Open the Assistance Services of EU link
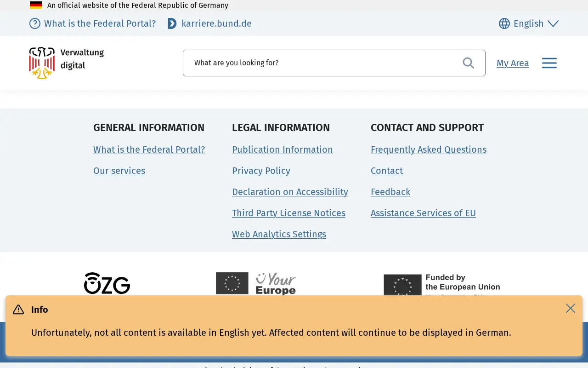This screenshot has width=588, height=368. tap(423, 213)
